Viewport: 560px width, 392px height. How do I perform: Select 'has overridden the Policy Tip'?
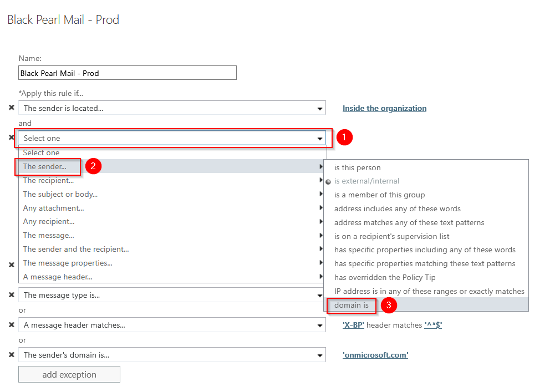pyautogui.click(x=384, y=277)
